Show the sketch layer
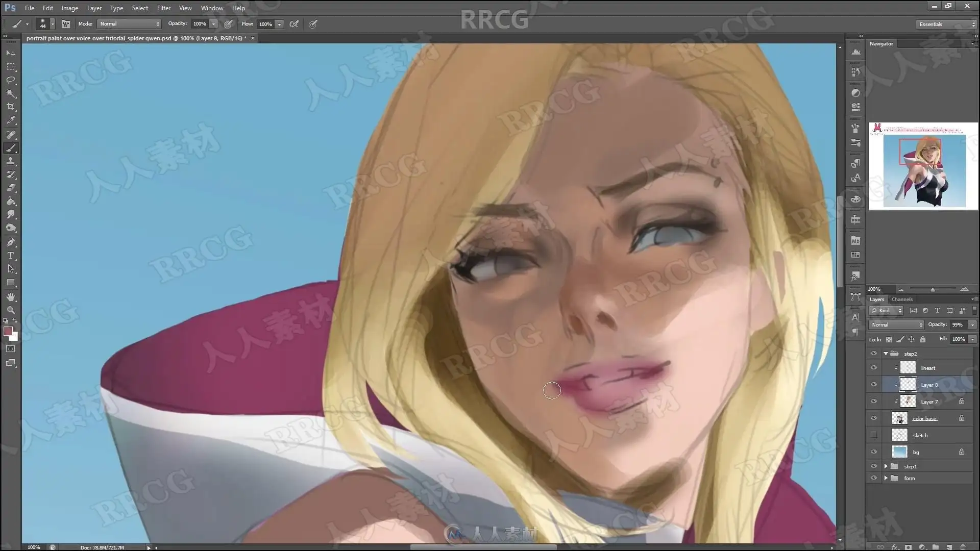Screen dimensions: 980x551 click(x=873, y=435)
